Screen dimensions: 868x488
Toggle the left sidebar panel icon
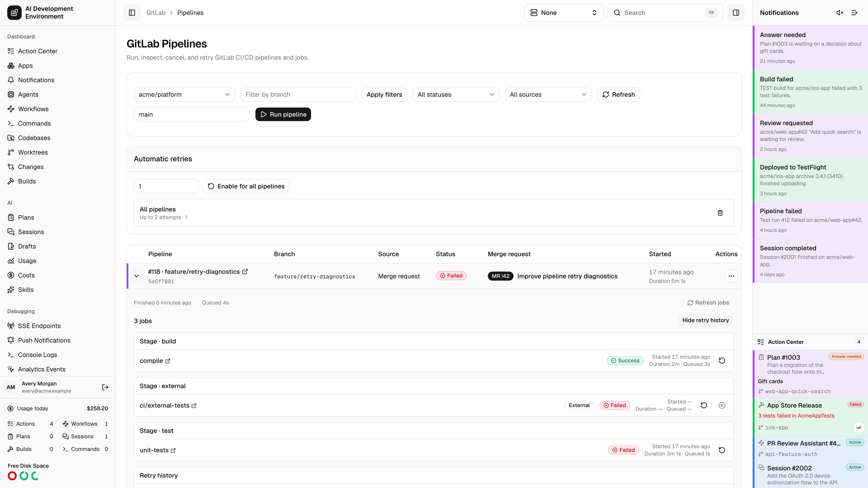tap(132, 13)
